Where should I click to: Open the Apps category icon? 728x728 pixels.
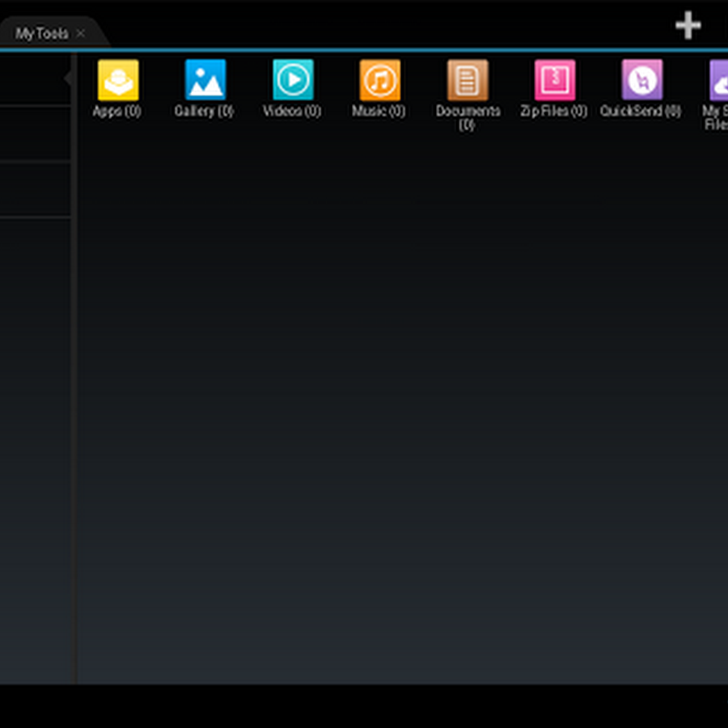coord(118,80)
